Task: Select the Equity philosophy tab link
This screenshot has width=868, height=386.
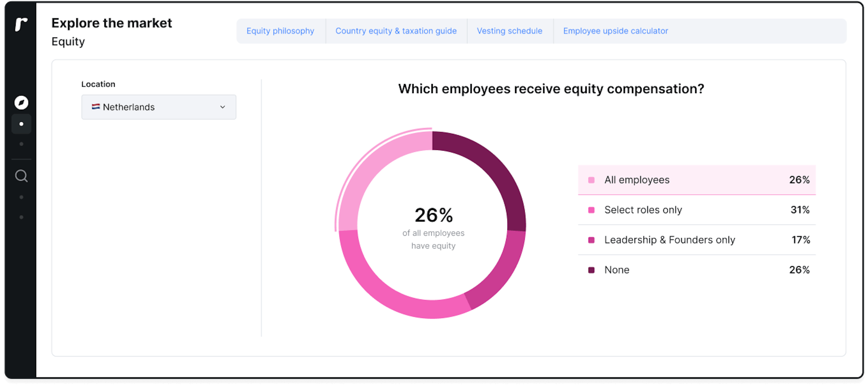Action: click(x=280, y=31)
